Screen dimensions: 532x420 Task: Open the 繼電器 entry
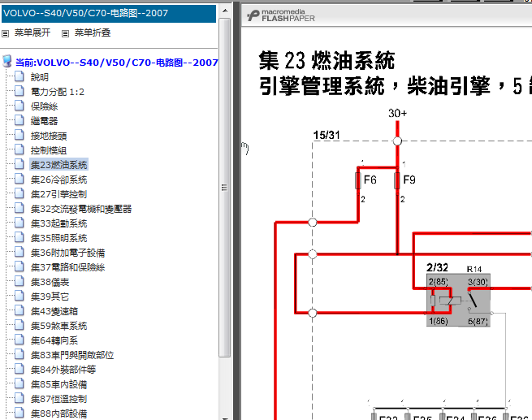coord(44,121)
